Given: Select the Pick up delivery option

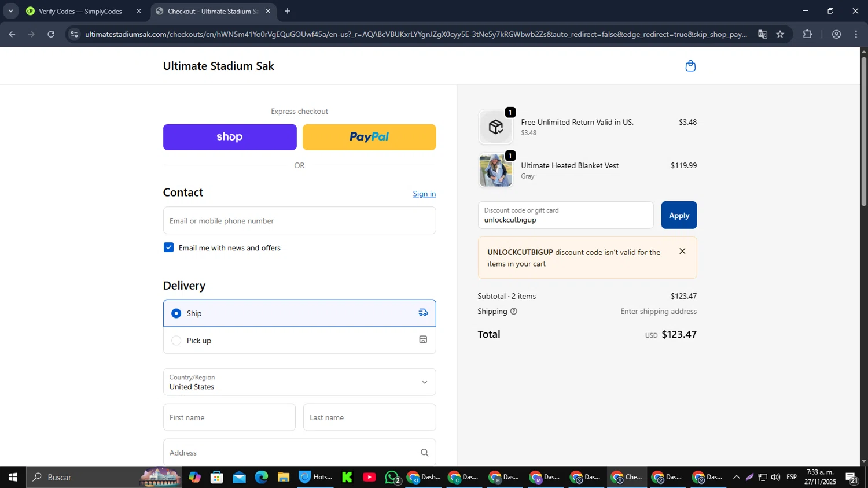Looking at the screenshot, I should pyautogui.click(x=300, y=341).
